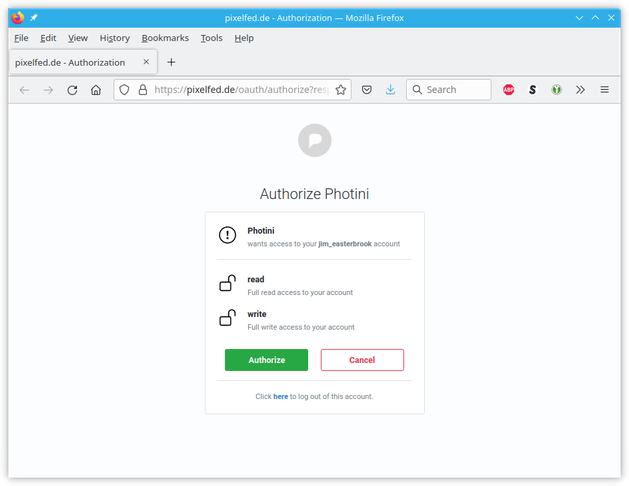Open the Bookmarks menu
Image resolution: width=629 pixels, height=486 pixels.
165,38
